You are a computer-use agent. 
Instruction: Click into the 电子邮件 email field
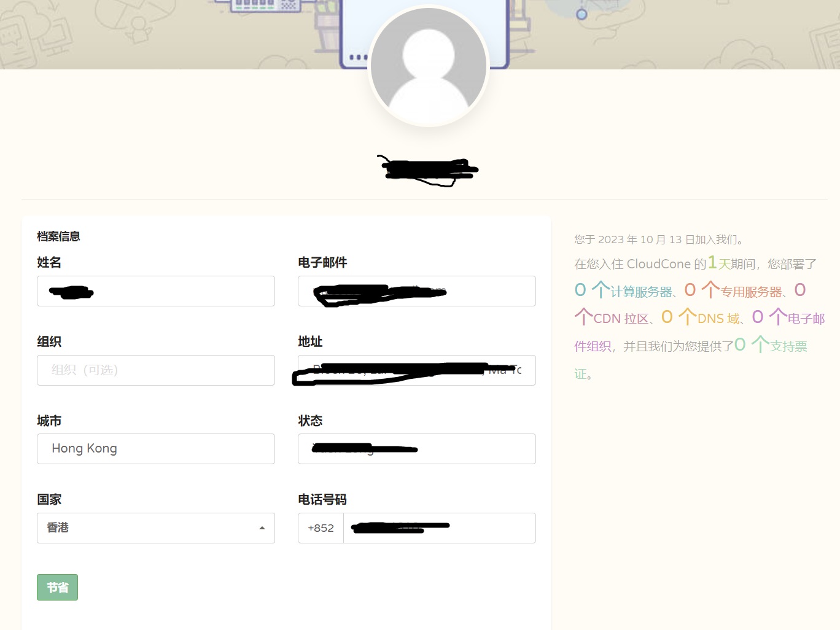(x=416, y=291)
